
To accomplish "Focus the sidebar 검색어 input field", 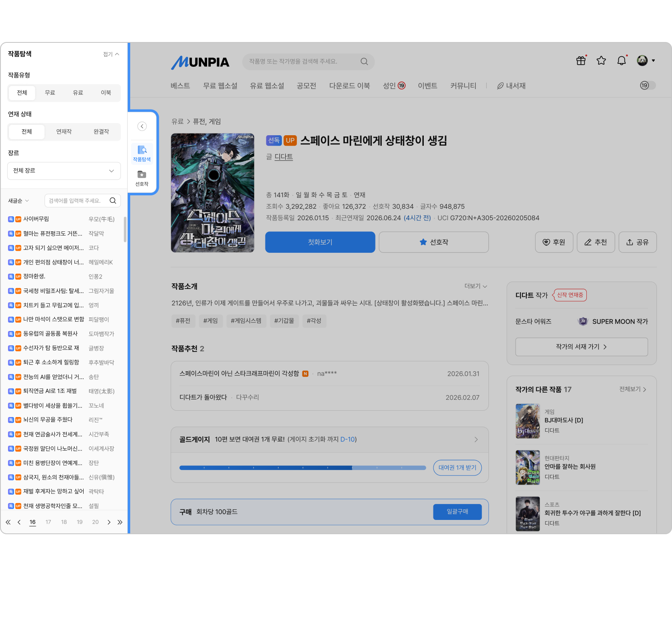I will click(83, 201).
